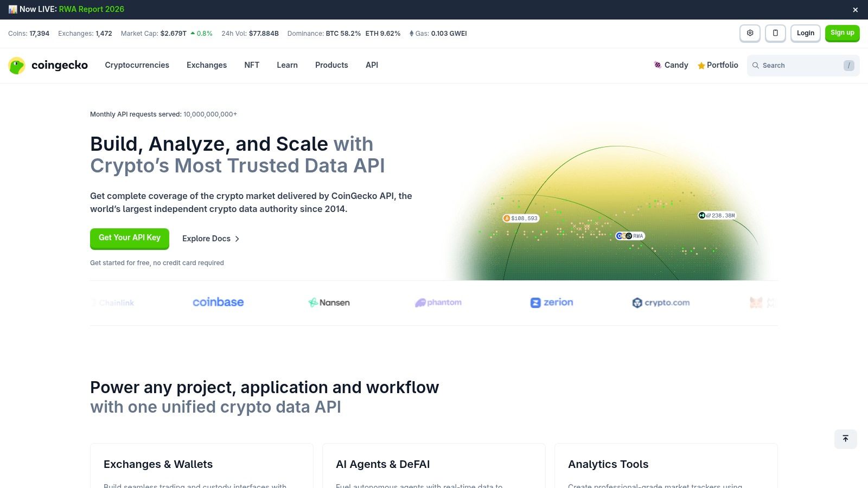Click the 24h Vol value $77.884B
Image resolution: width=868 pixels, height=488 pixels.
[x=264, y=34]
